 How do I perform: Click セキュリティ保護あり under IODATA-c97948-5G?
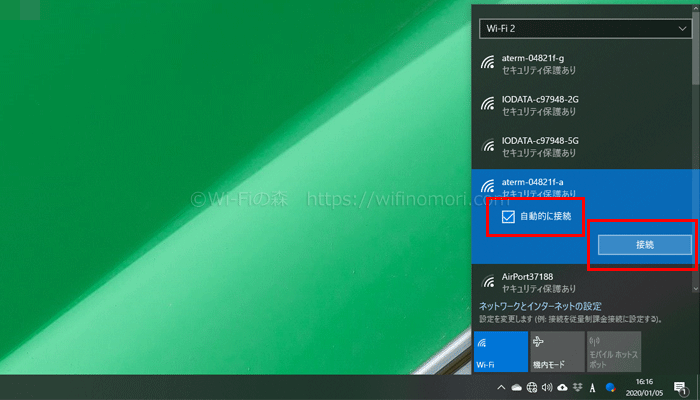538,153
